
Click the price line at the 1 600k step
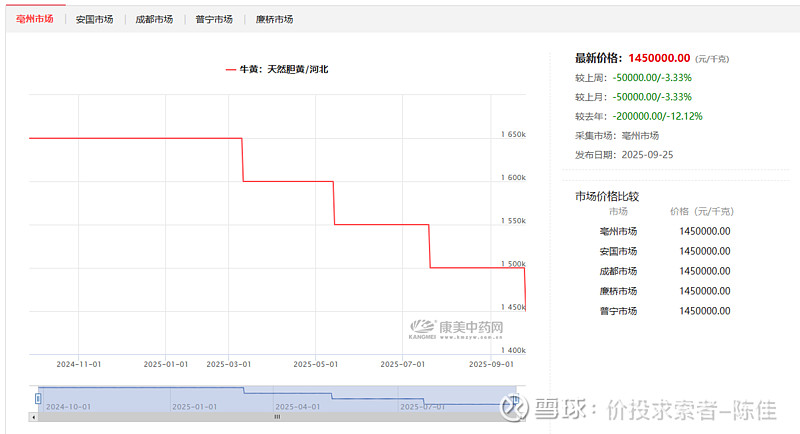coord(288,181)
